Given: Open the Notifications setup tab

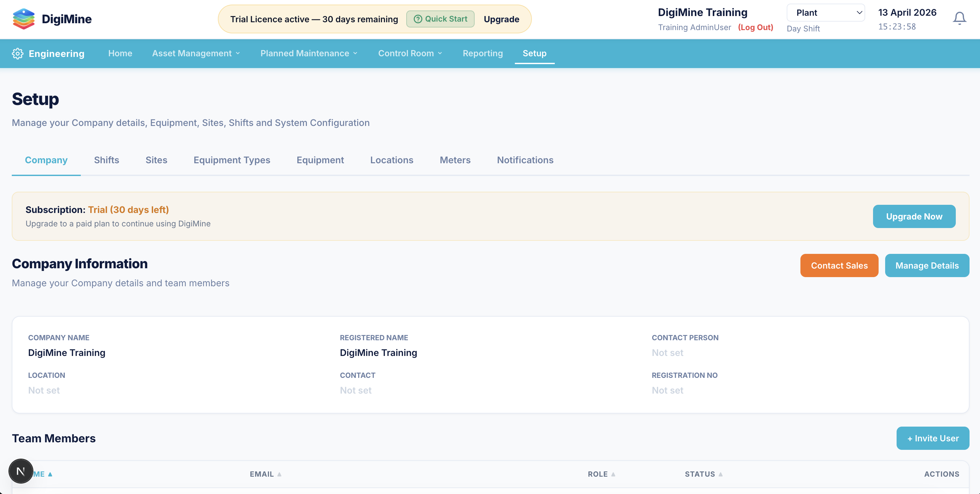Looking at the screenshot, I should (525, 160).
